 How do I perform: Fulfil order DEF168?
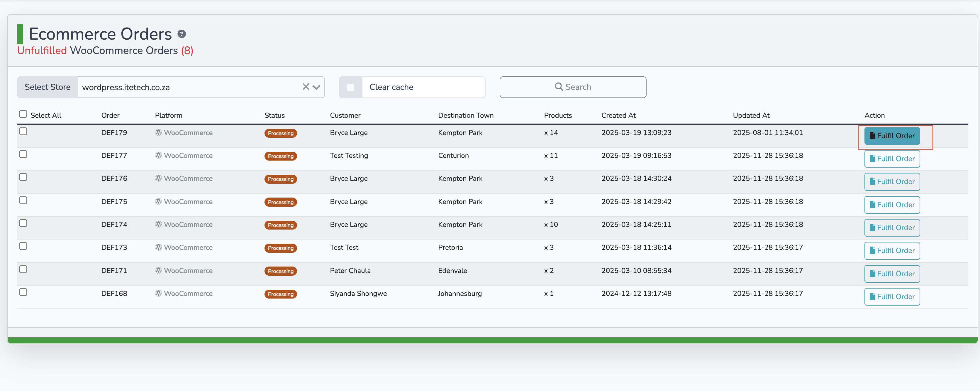click(x=892, y=296)
